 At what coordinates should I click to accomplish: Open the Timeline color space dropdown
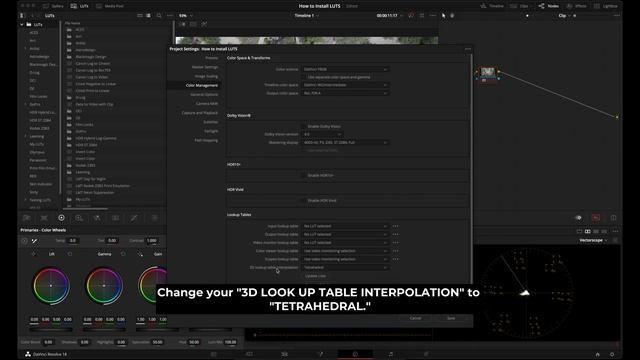click(x=345, y=85)
